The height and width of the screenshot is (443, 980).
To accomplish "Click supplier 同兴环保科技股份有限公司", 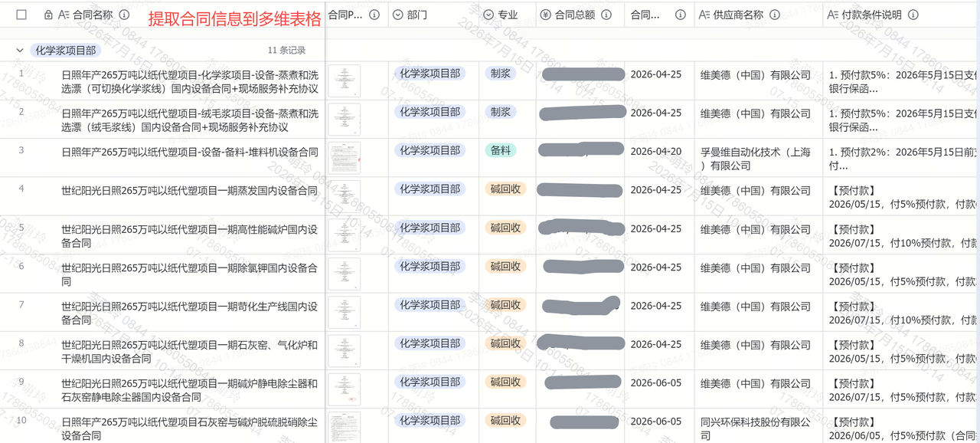I will [756, 428].
